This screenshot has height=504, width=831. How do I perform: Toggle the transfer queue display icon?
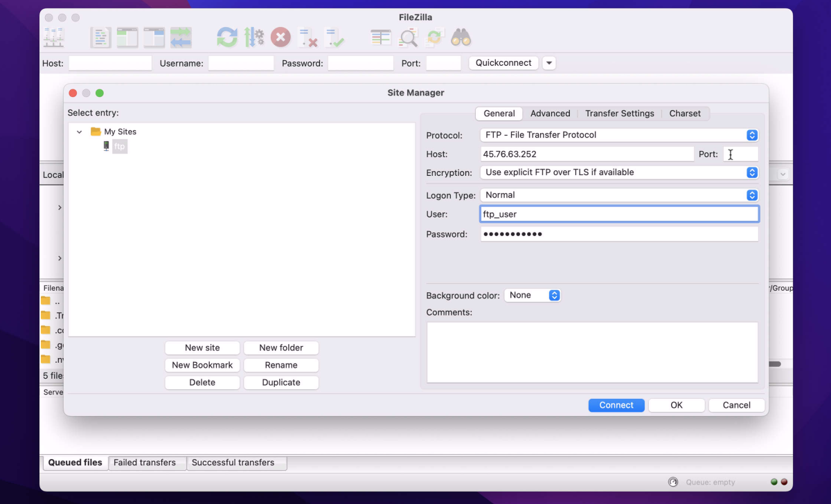181,37
